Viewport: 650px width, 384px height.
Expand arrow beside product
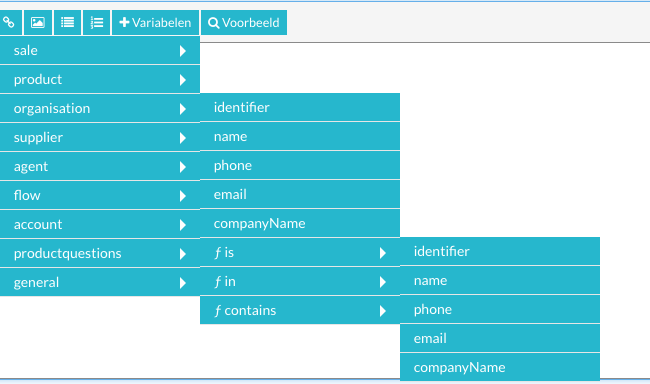tap(182, 80)
